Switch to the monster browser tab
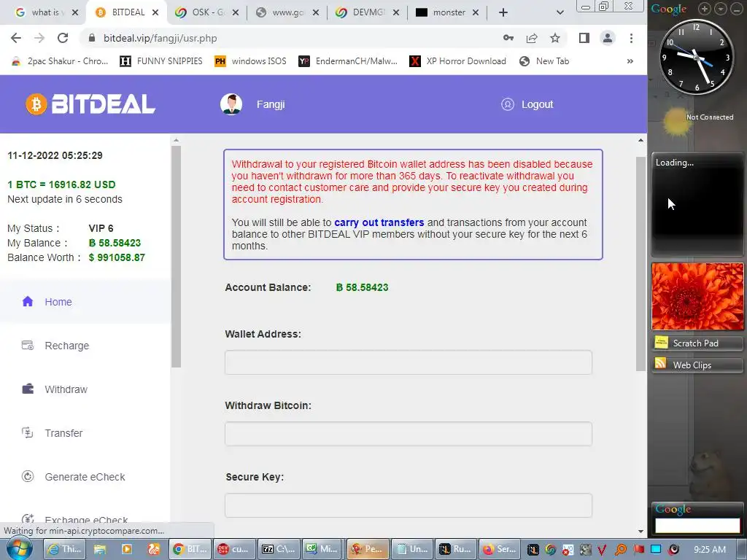Viewport: 747px width, 560px height. click(x=448, y=12)
